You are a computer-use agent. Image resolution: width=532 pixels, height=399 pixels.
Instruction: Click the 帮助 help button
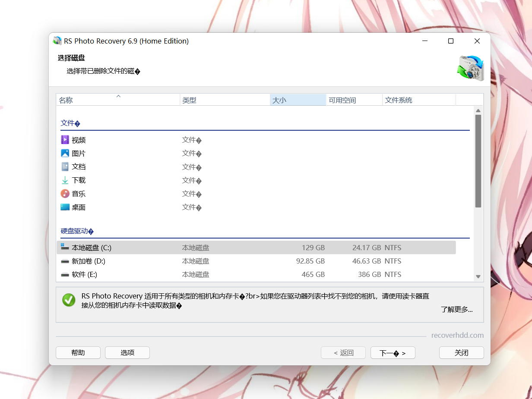point(78,353)
